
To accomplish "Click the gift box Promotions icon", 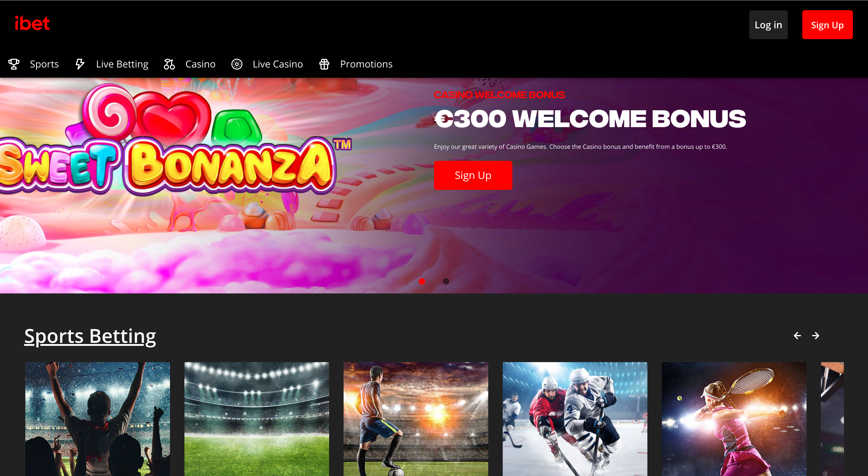I will [324, 64].
